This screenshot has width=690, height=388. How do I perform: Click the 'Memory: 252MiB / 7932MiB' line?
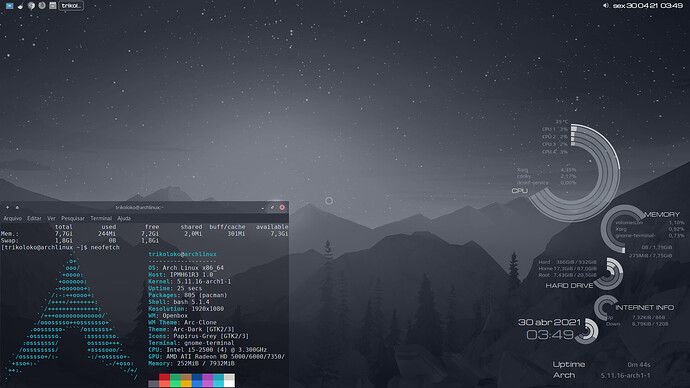pos(191,363)
